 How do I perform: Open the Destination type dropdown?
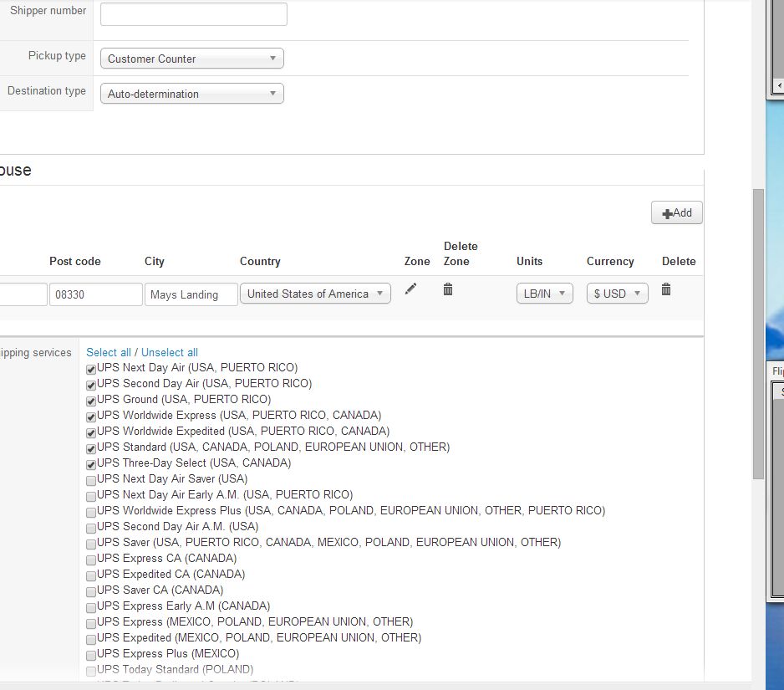(192, 94)
